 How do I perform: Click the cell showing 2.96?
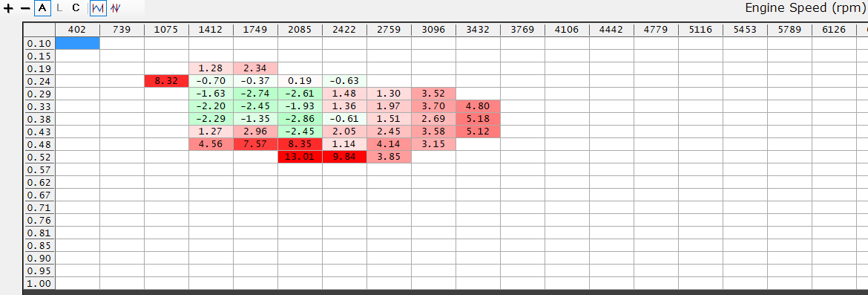[255, 132]
